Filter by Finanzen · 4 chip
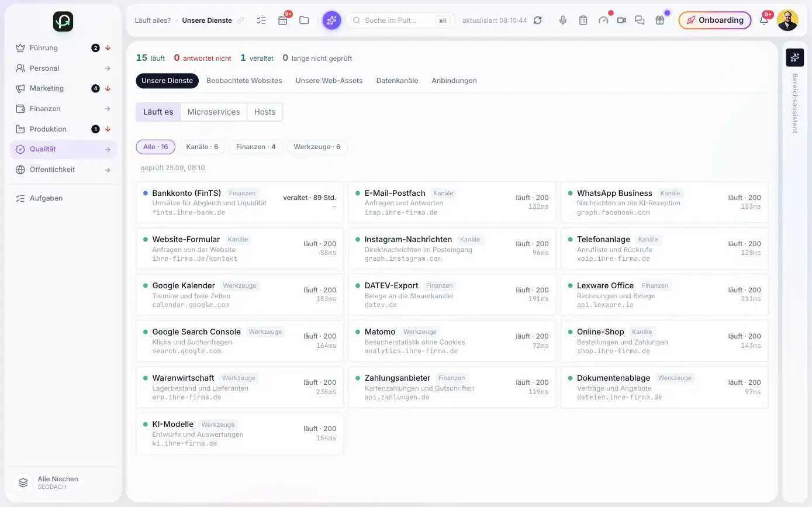The width and height of the screenshot is (812, 507). tap(256, 147)
